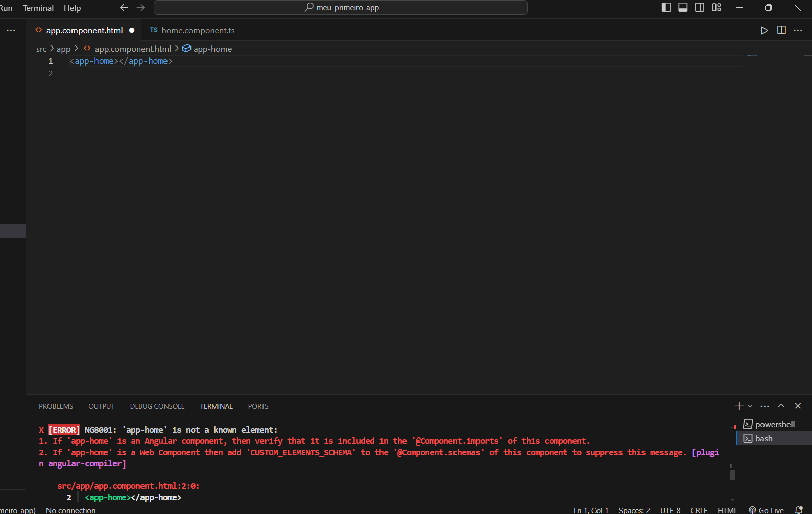
Task: Maximize panel size with up chevron
Action: [x=781, y=406]
